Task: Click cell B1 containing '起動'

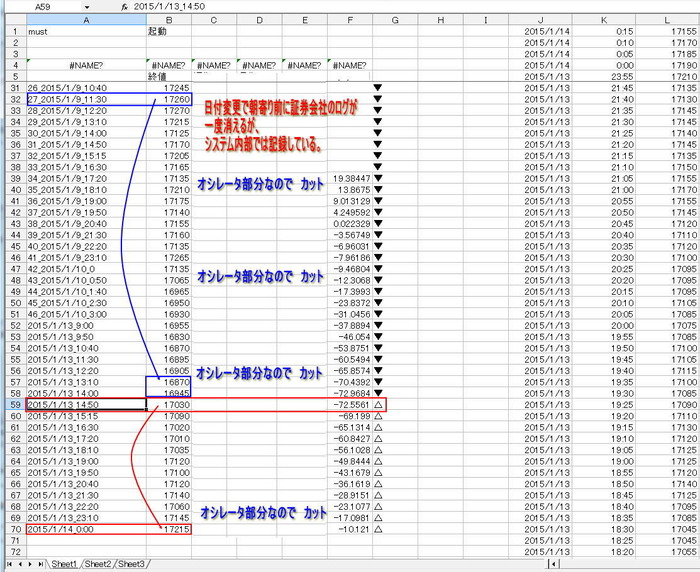Action: pyautogui.click(x=169, y=32)
